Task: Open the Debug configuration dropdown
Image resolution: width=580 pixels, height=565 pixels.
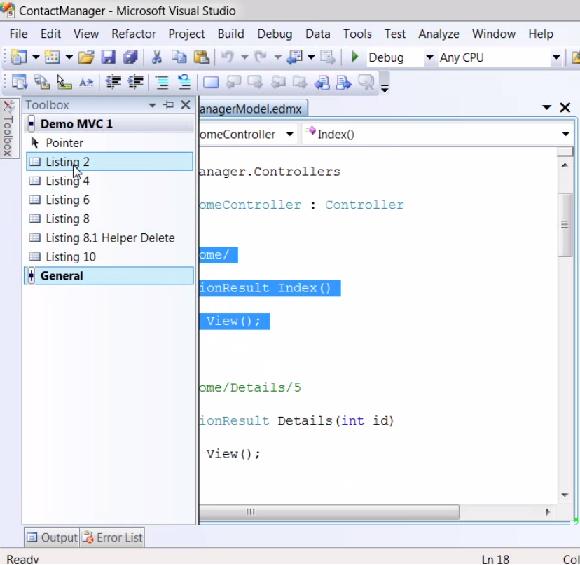Action: point(429,57)
